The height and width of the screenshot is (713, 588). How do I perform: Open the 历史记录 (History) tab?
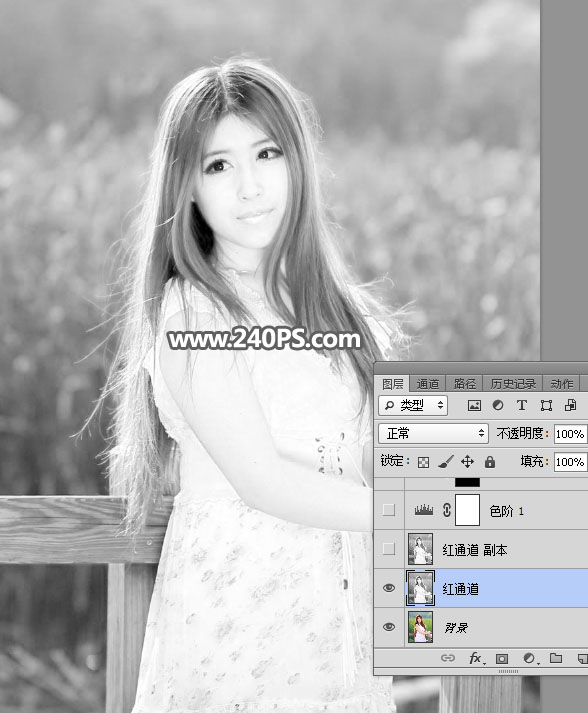513,384
